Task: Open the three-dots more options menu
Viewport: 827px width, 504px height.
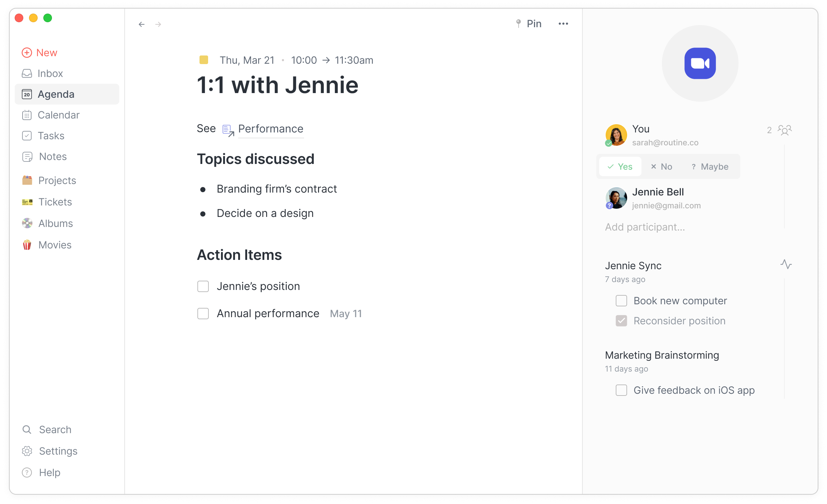Action: tap(563, 24)
